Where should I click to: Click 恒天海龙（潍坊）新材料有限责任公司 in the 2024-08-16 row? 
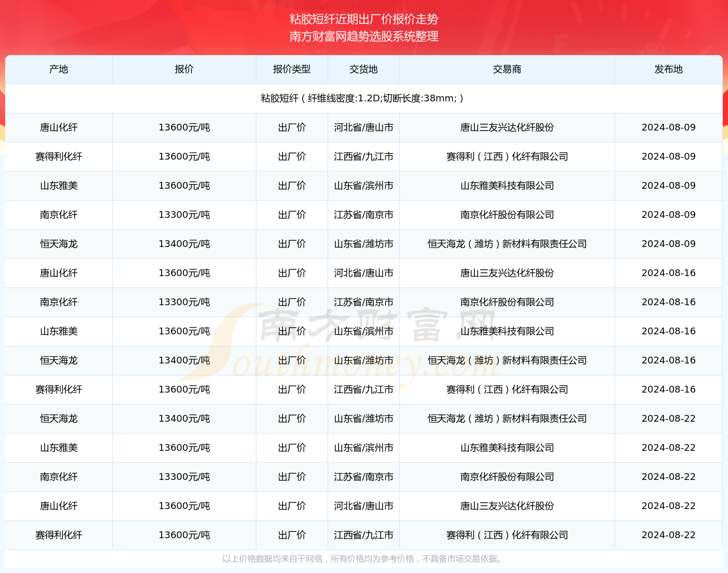[x=507, y=360]
